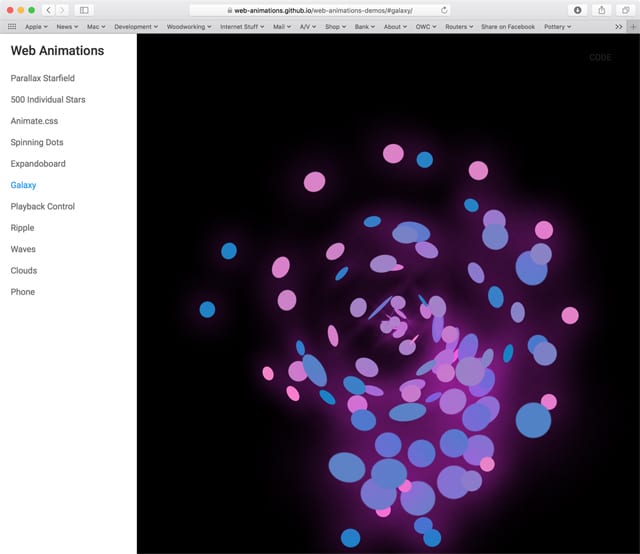Open the favorites grid icon

pos(12,27)
